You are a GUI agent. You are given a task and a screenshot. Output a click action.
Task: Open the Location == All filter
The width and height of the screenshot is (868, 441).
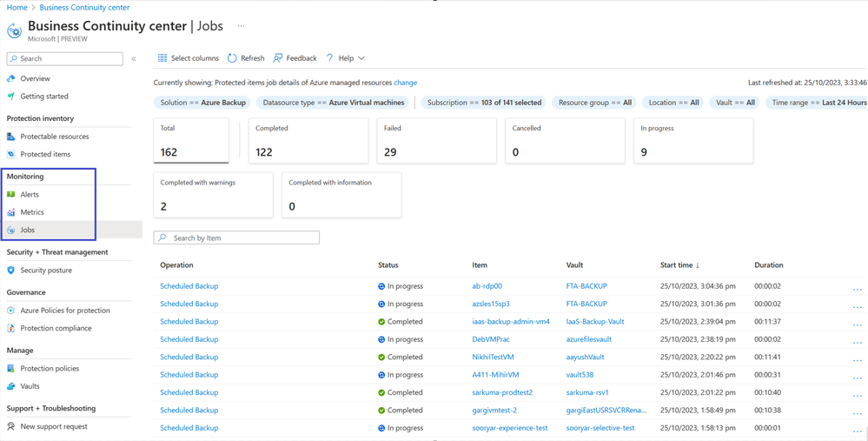[673, 103]
